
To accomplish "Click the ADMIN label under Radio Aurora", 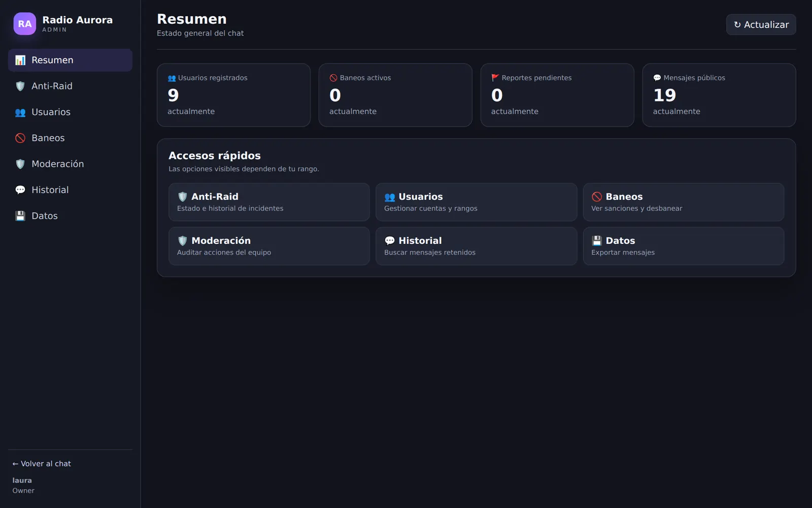I will click(54, 30).
